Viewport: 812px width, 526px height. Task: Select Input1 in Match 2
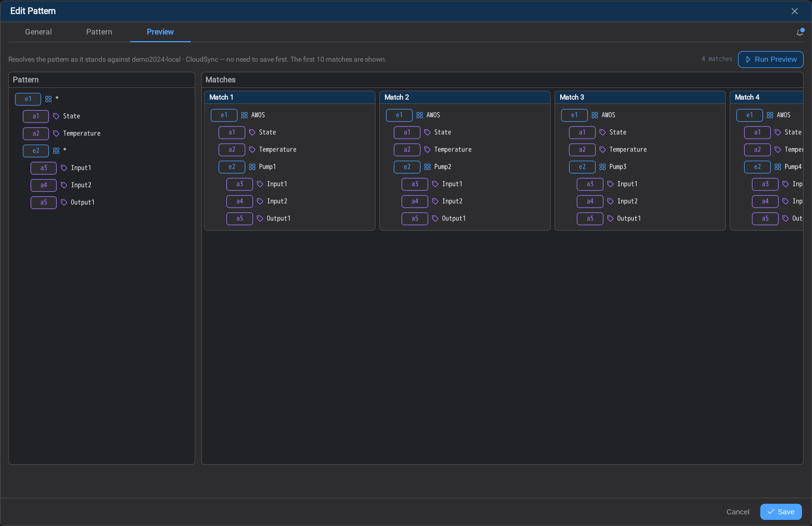click(x=452, y=184)
